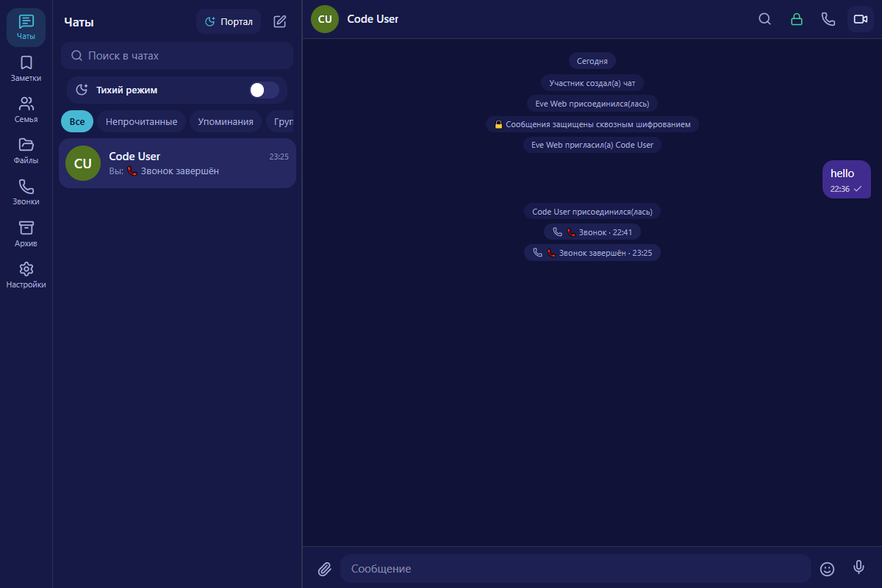The image size is (882, 588).
Task: Record a voice message with microphone icon
Action: [x=858, y=567]
